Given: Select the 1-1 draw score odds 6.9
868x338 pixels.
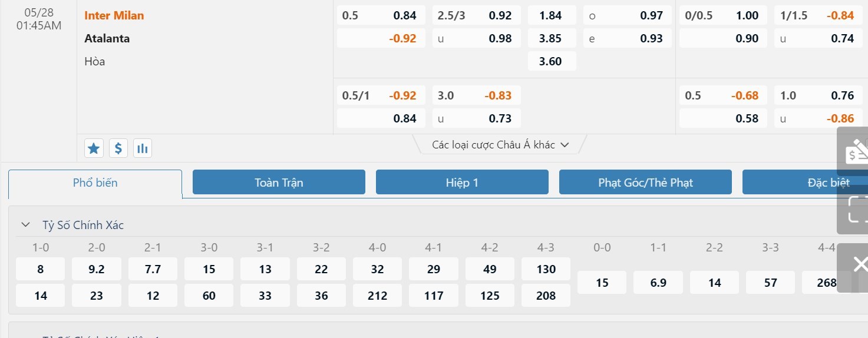Looking at the screenshot, I should point(658,283).
